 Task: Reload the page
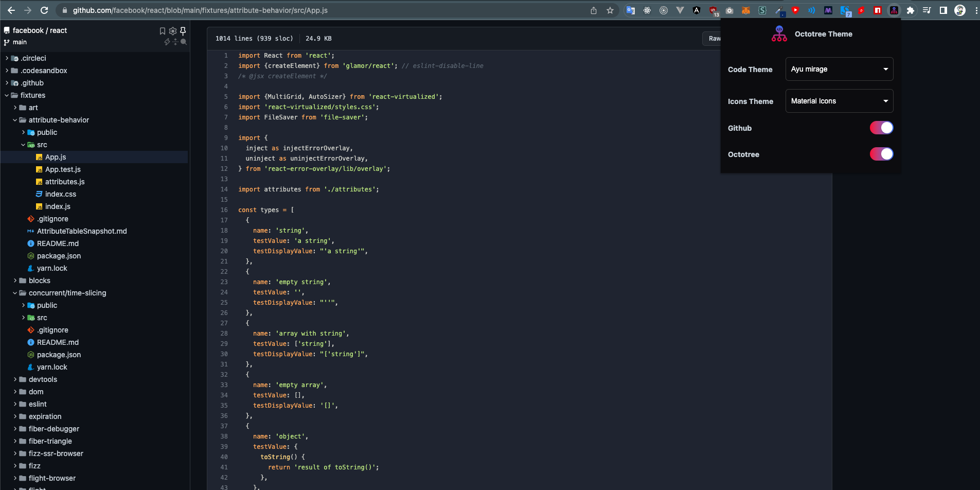(44, 10)
